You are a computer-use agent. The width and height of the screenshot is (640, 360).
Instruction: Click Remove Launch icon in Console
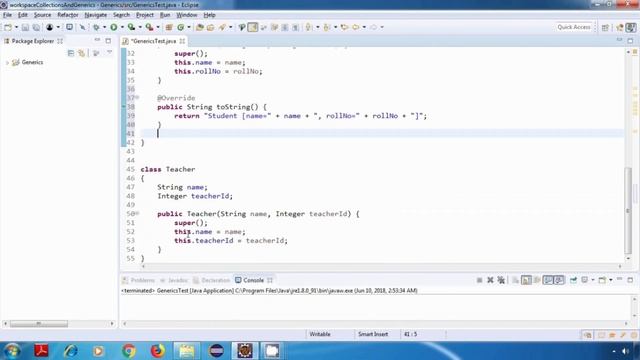click(x=490, y=280)
